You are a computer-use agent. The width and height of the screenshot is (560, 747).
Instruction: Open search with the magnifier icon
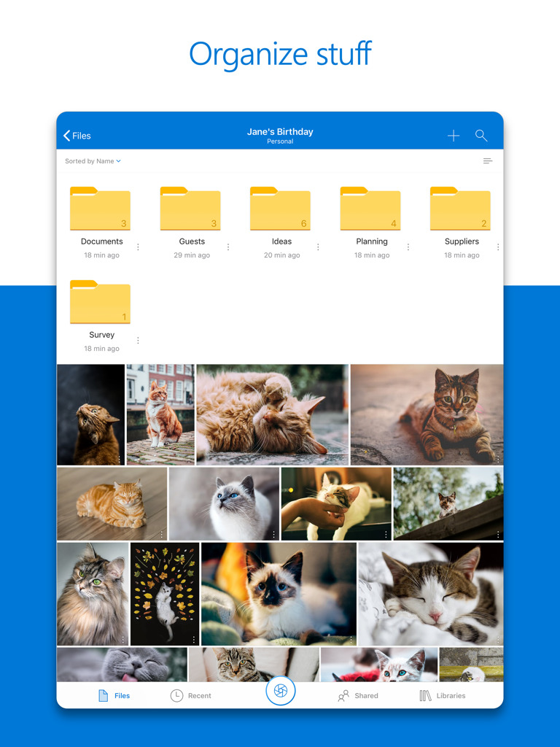[481, 136]
